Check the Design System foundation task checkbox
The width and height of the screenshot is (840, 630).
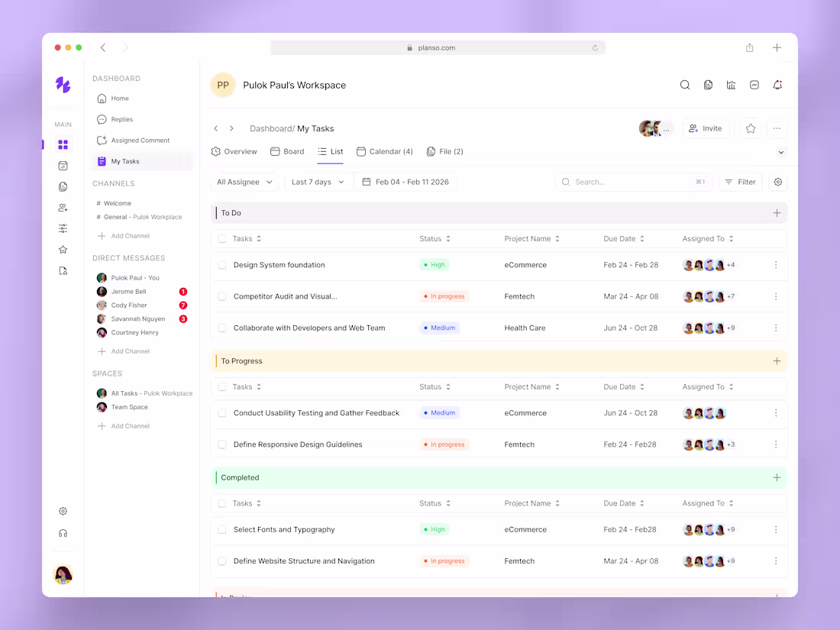221,265
